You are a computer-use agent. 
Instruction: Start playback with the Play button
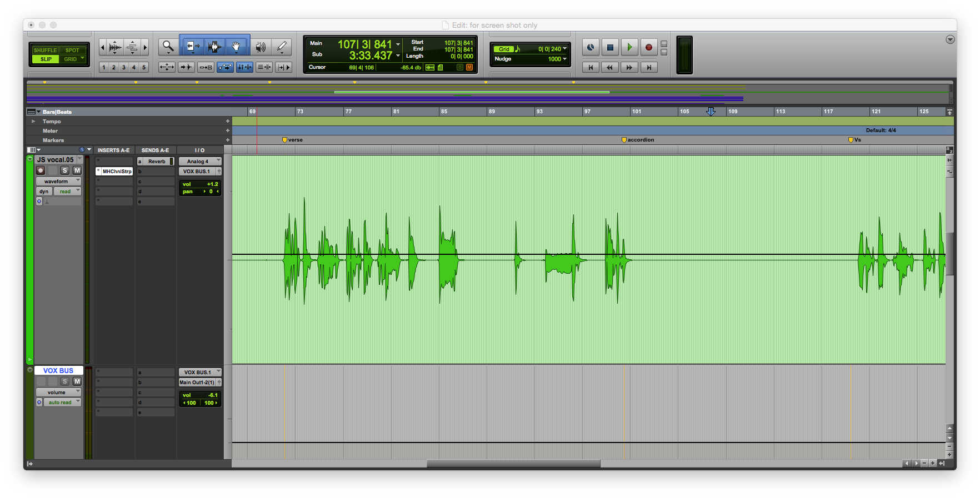tap(629, 47)
